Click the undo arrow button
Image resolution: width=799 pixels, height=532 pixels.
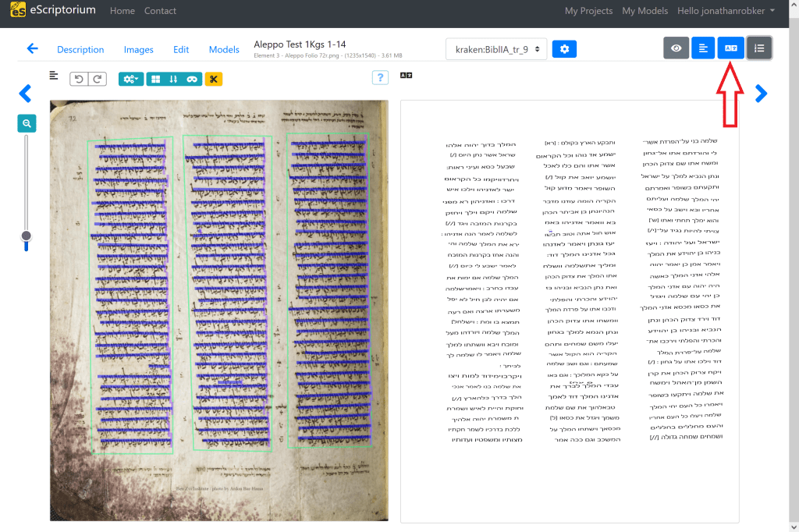(x=79, y=79)
